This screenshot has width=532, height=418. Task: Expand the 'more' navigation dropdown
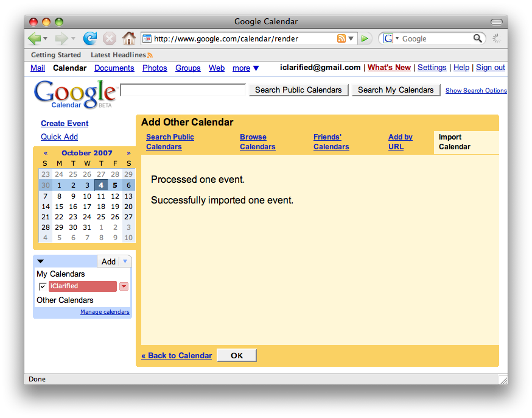246,68
